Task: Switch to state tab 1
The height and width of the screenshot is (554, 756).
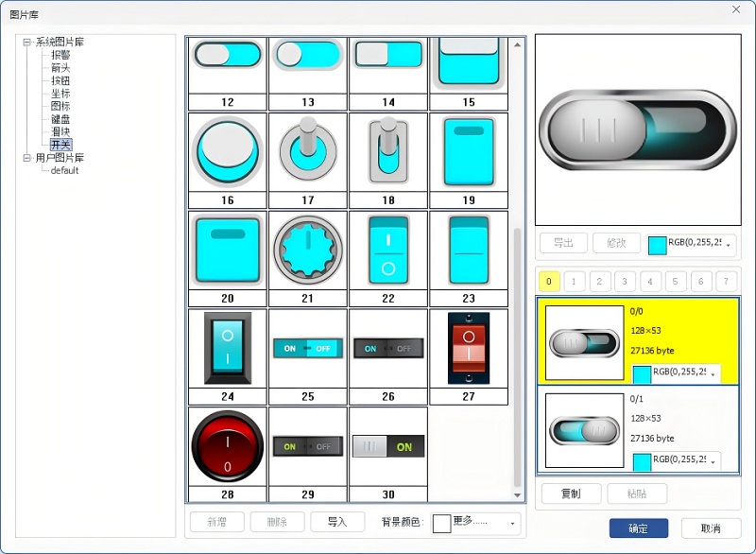Action: [x=574, y=282]
